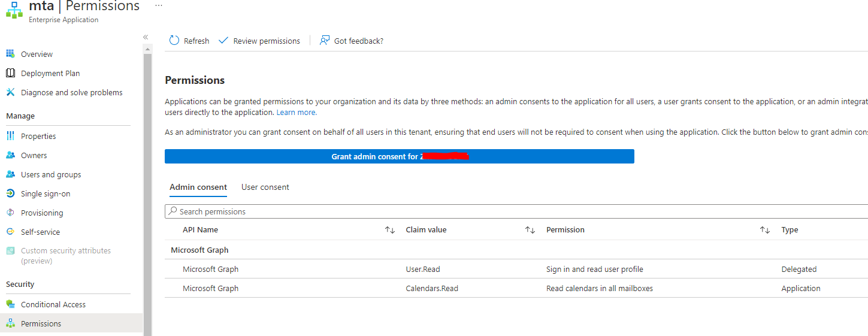This screenshot has width=868, height=336.
Task: Click the mta enterprise application logo icon
Action: tap(14, 10)
